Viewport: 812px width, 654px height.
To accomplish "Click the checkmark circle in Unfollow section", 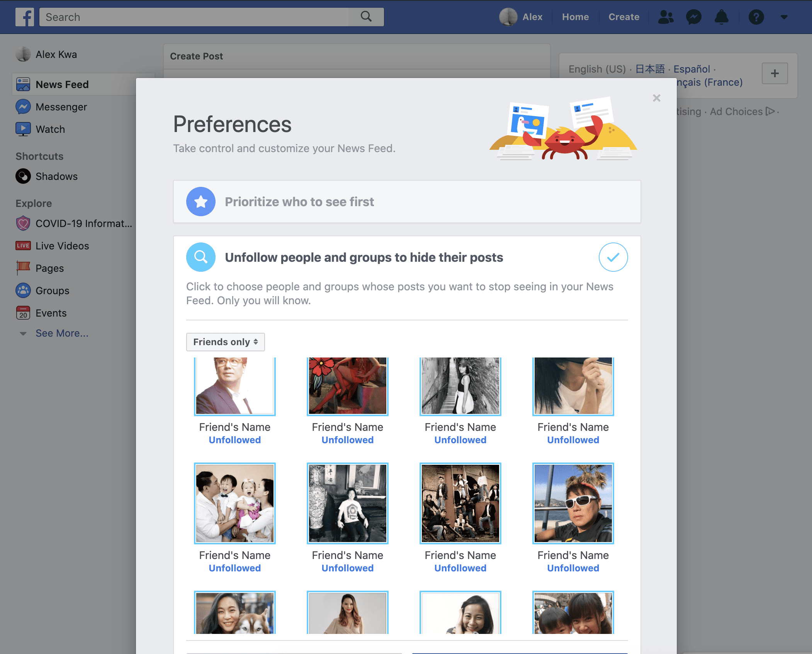I will point(613,257).
